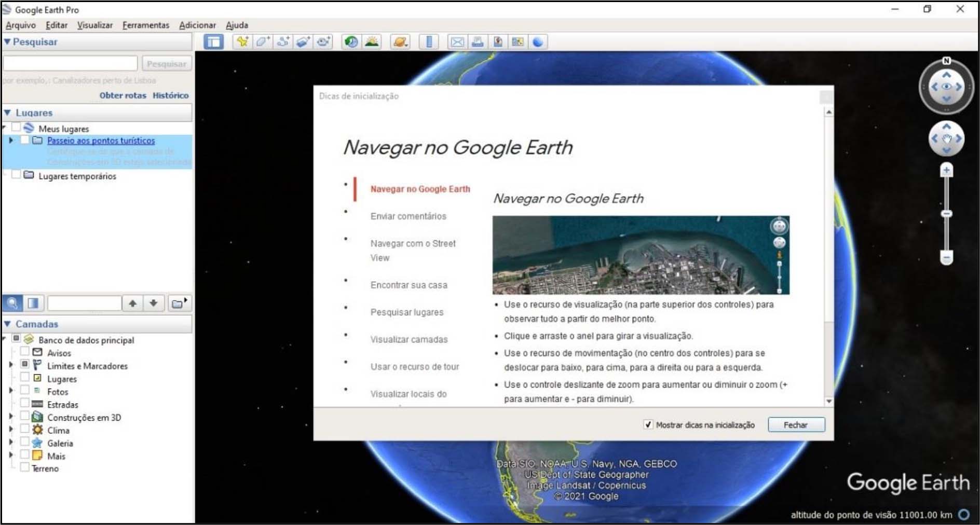Expand Passeio aos pontos turísticos folder
The height and width of the screenshot is (525, 980).
(10, 140)
